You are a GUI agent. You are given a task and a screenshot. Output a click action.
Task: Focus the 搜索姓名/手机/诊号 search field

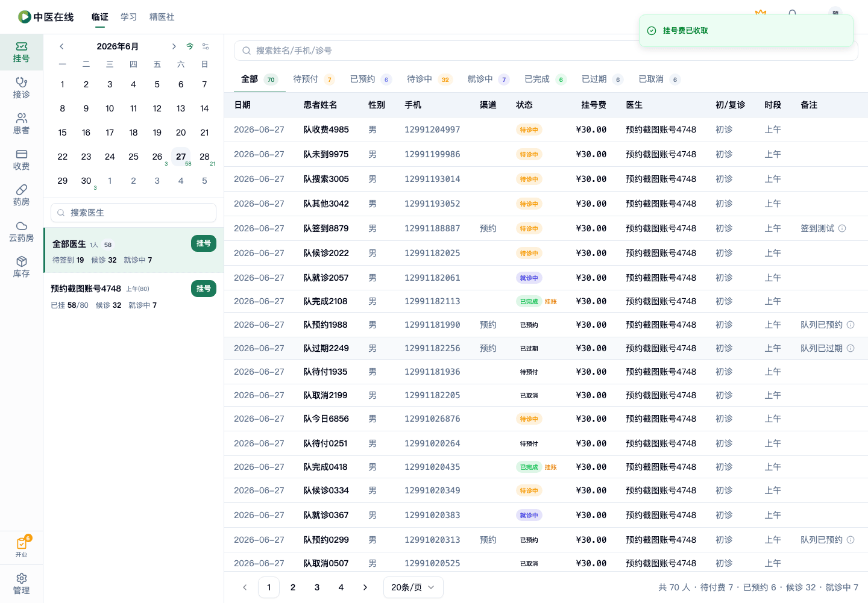click(x=546, y=51)
